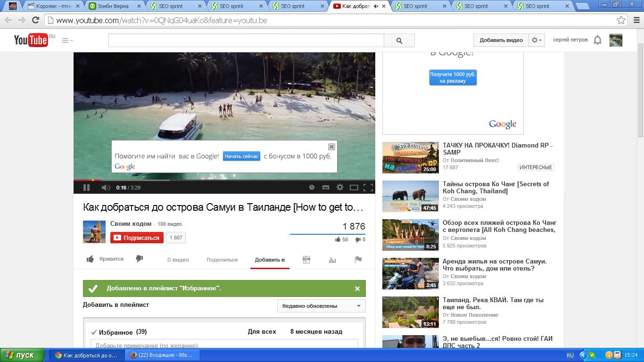The height and width of the screenshot is (362, 644).
Task: Bookmark page with star icon
Action: [621, 20]
